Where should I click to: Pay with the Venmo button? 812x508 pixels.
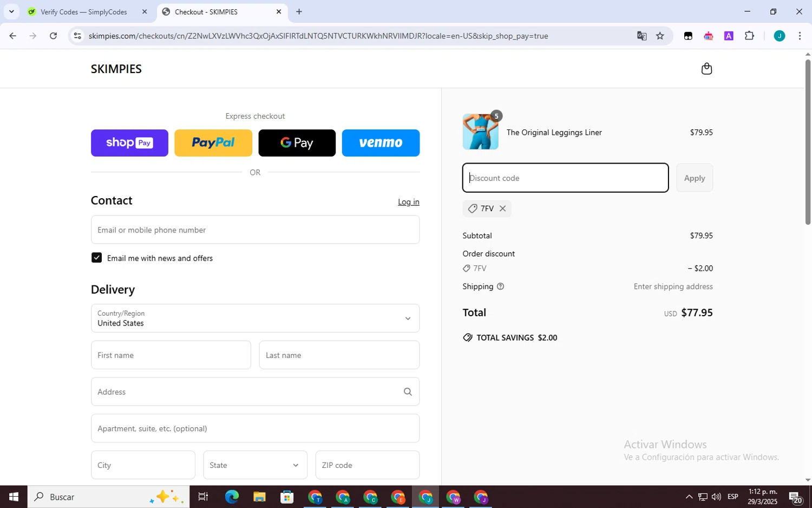coord(381,143)
